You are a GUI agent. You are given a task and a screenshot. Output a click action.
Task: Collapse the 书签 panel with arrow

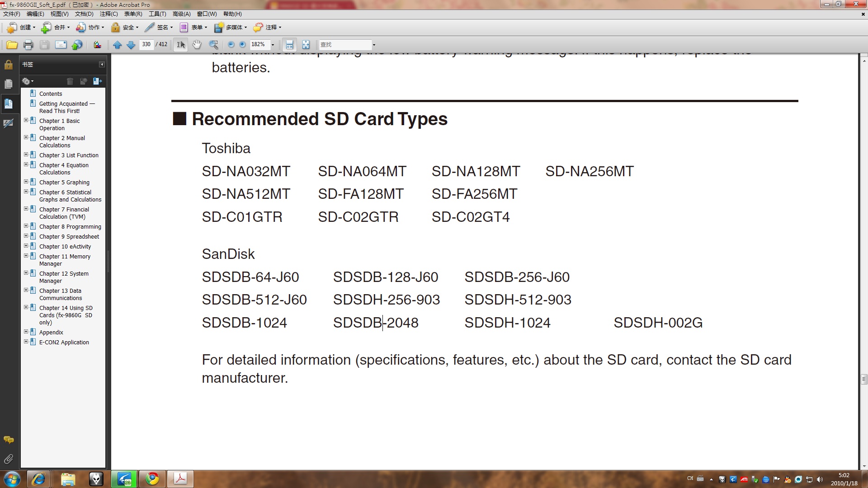coord(102,65)
